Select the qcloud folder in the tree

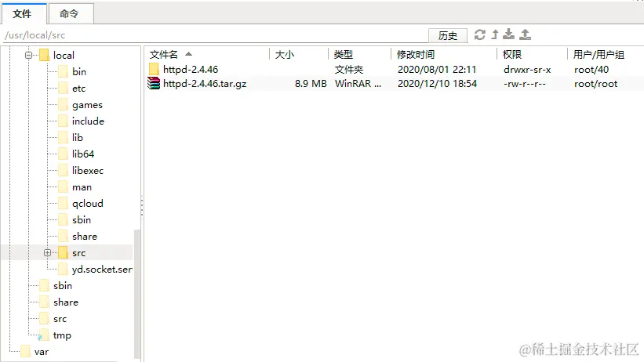88,204
